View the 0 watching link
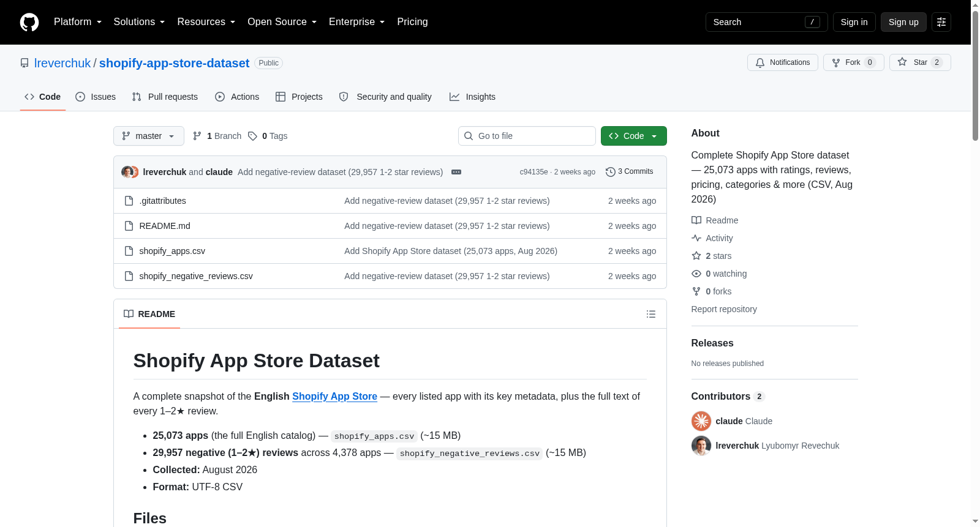This screenshot has height=527, width=980. click(719, 274)
